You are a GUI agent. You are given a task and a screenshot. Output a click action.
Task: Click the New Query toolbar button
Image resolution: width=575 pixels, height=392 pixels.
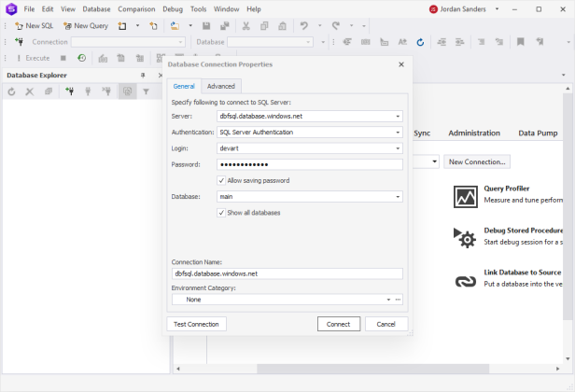pyautogui.click(x=85, y=26)
